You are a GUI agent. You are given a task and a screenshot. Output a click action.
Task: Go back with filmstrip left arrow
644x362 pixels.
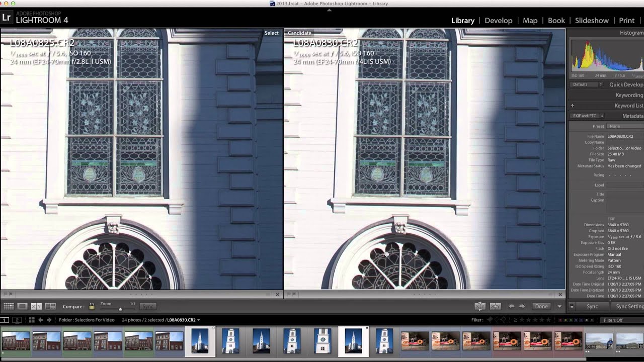[41, 320]
